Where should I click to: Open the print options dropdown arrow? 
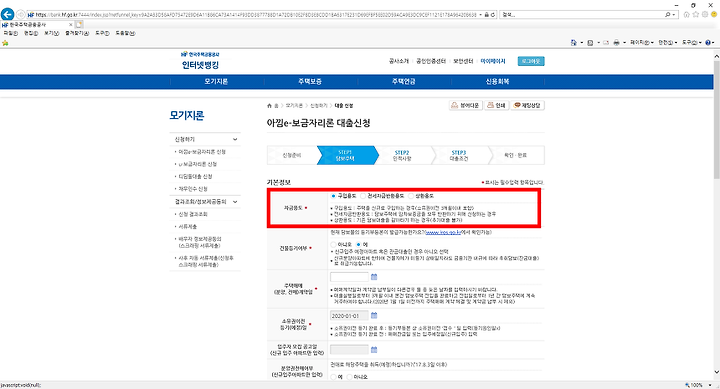pyautogui.click(x=624, y=43)
